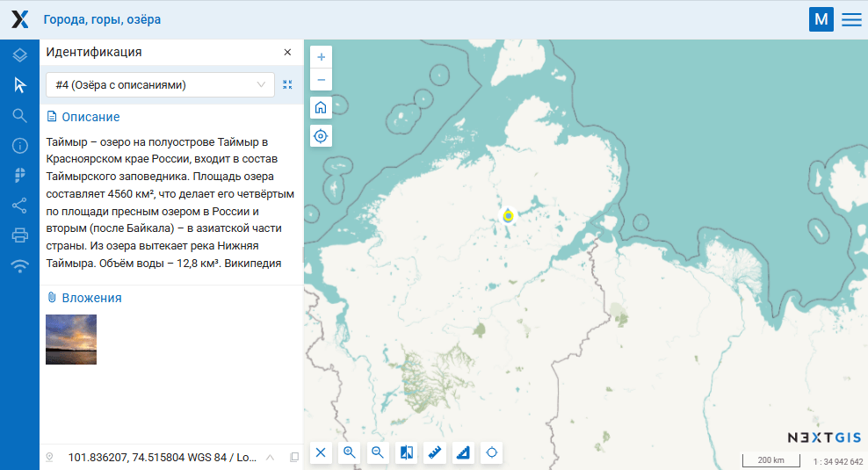
Task: Open the Layers panel in sidebar
Action: pyautogui.click(x=19, y=55)
